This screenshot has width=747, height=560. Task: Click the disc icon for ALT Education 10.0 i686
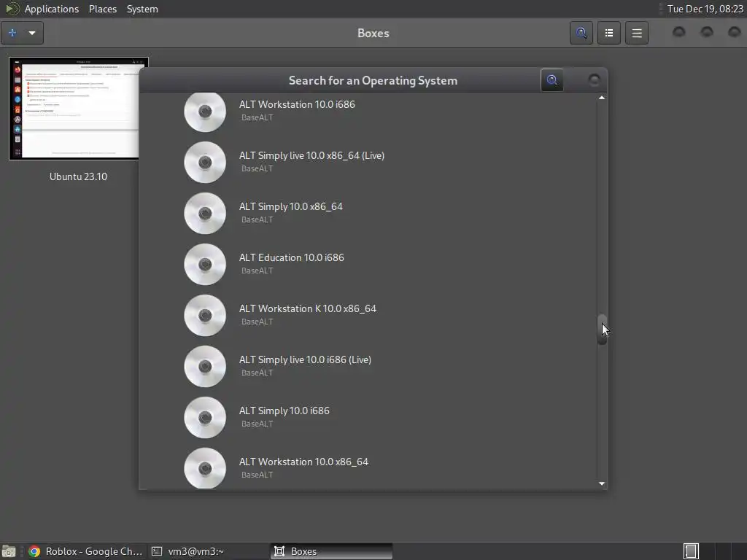coord(205,264)
